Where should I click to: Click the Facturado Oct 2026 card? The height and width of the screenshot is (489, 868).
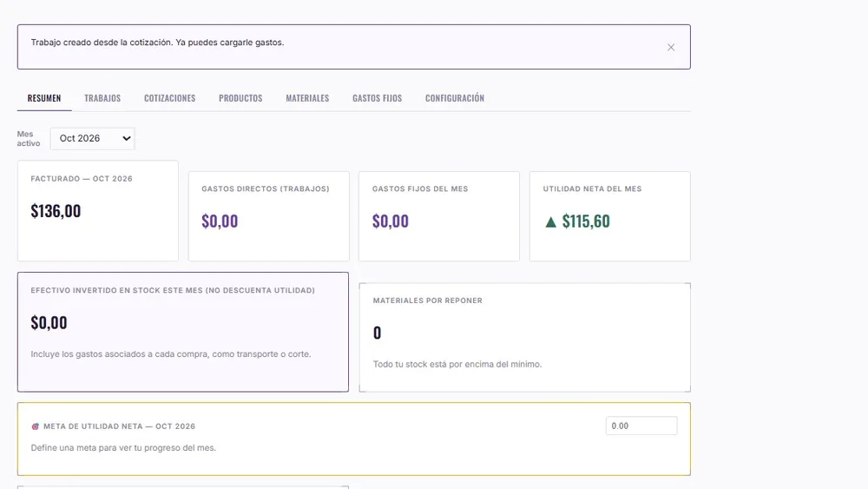(x=98, y=211)
